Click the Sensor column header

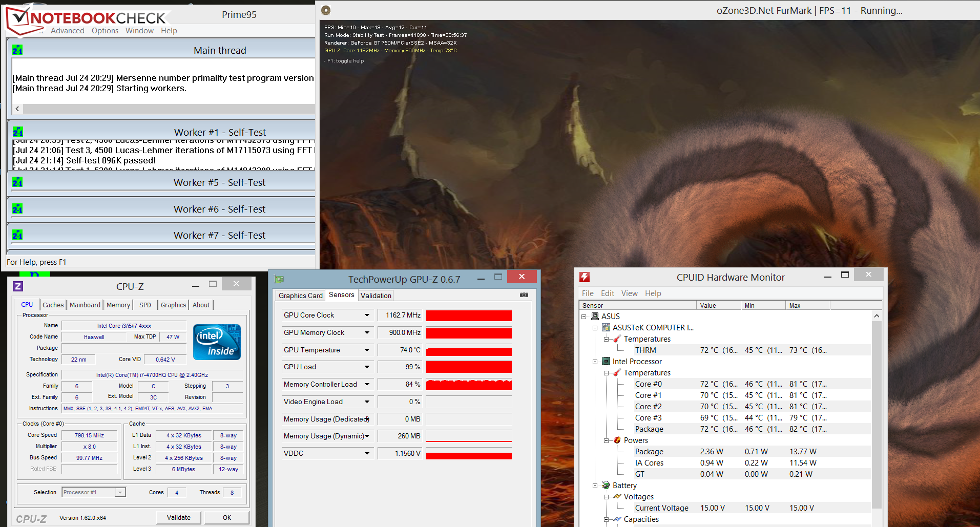coord(638,306)
